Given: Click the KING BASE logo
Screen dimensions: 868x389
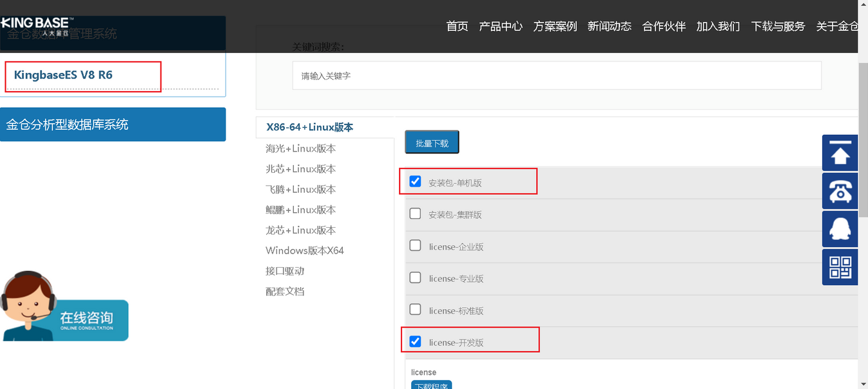Looking at the screenshot, I should (x=40, y=21).
